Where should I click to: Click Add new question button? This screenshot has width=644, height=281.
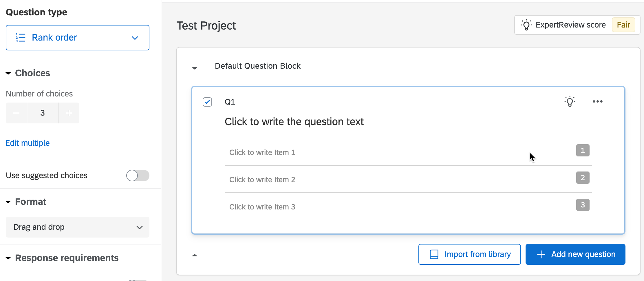point(575,254)
